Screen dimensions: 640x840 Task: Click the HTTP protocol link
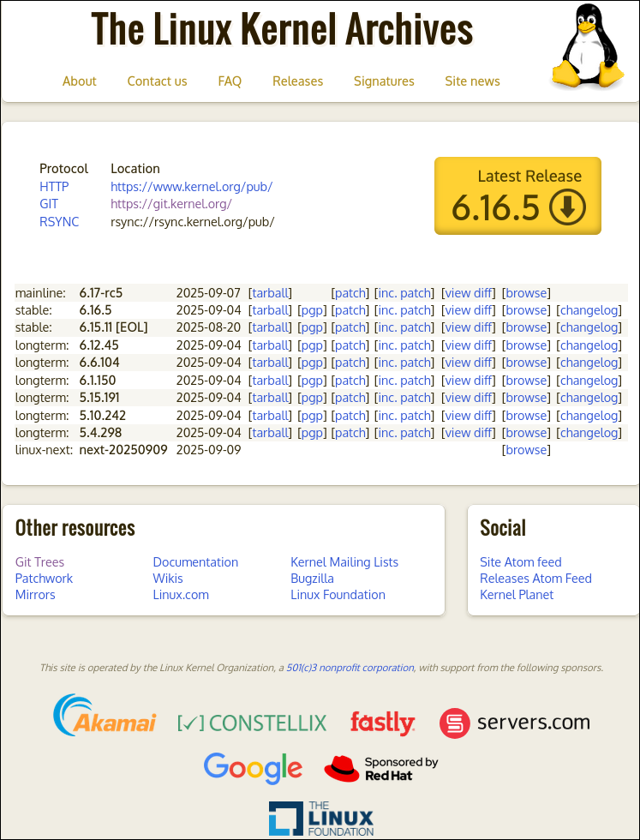54,187
